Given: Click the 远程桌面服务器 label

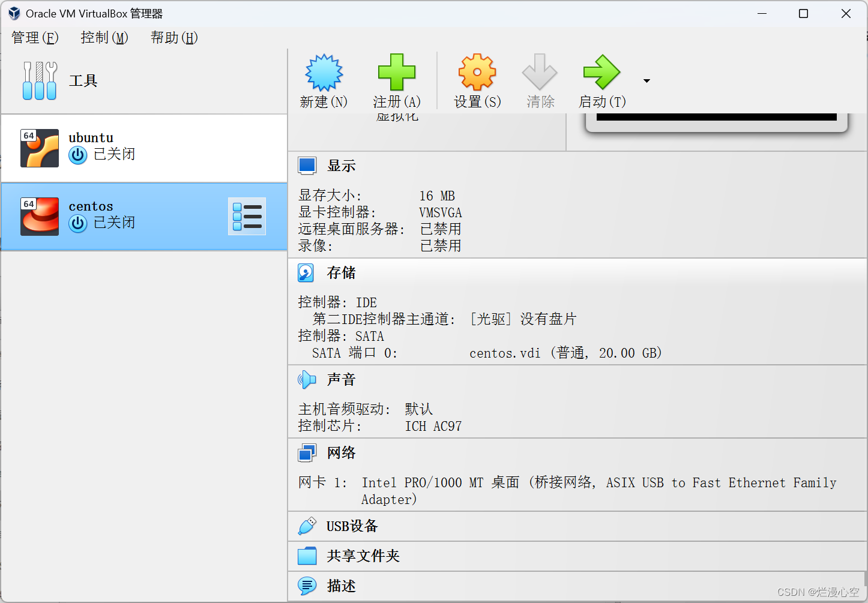Looking at the screenshot, I should click(x=352, y=229).
